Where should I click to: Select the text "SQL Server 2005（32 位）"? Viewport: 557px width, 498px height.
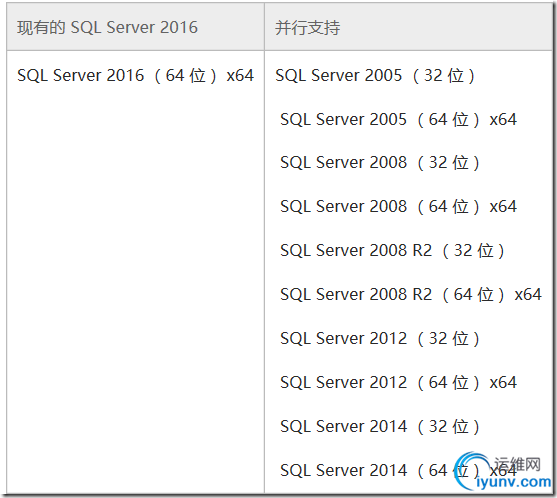375,75
